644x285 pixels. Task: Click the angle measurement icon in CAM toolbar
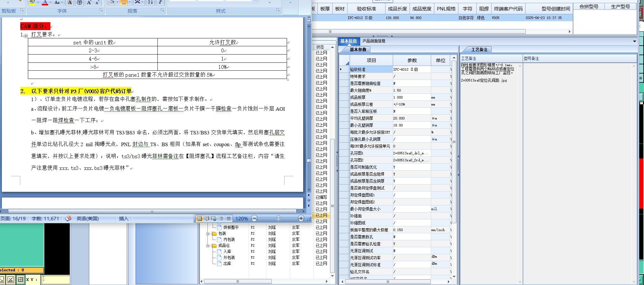pyautogui.click(x=11, y=280)
